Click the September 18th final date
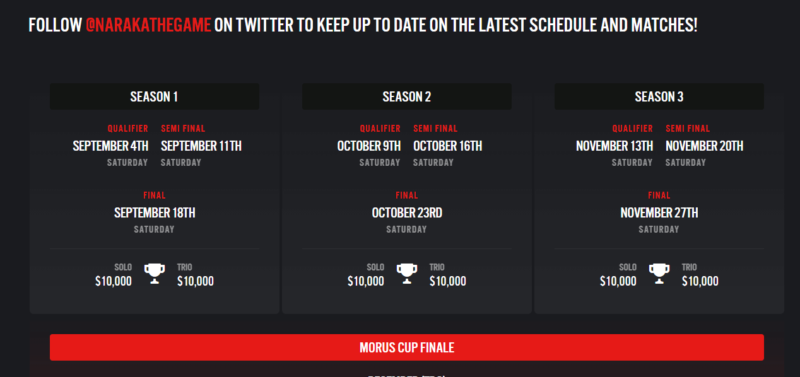The image size is (800, 377). [155, 213]
